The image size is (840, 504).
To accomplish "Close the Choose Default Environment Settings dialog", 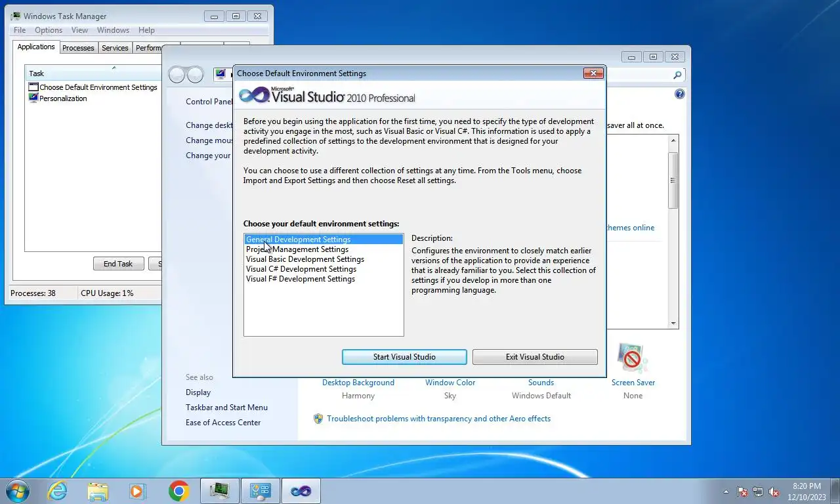I will click(x=593, y=73).
